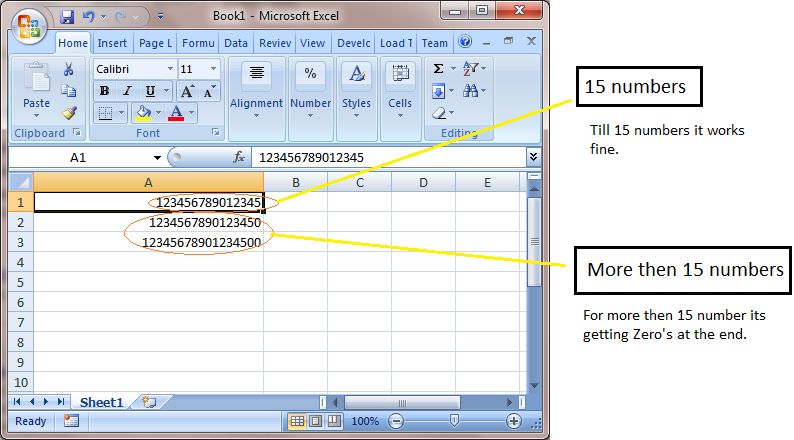Insert AutoSum with the sigma icon
The width and height of the screenshot is (794, 440).
[439, 68]
